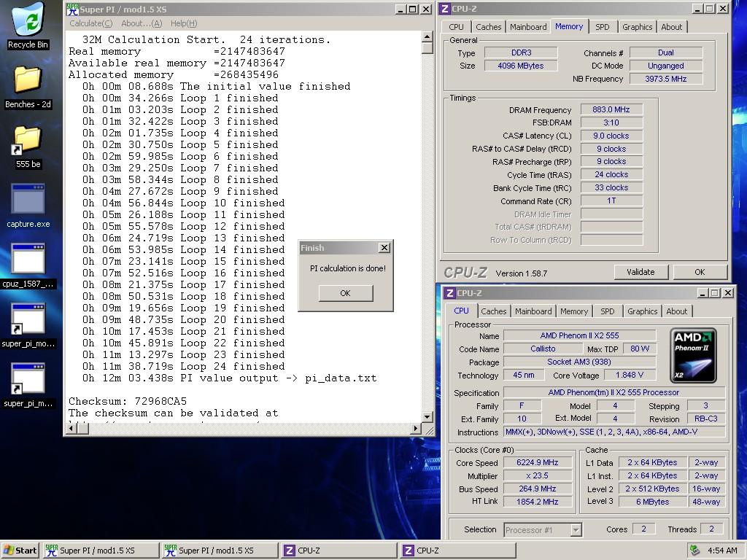Image resolution: width=747 pixels, height=560 pixels.
Task: Click the Core Speed 6224.9 MHz field
Action: pyautogui.click(x=538, y=462)
